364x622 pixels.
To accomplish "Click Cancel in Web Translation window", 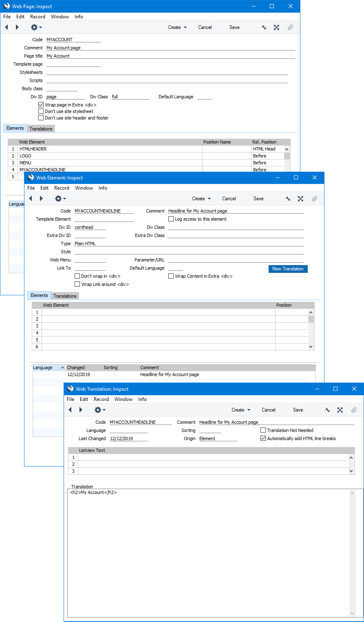I will tap(269, 410).
